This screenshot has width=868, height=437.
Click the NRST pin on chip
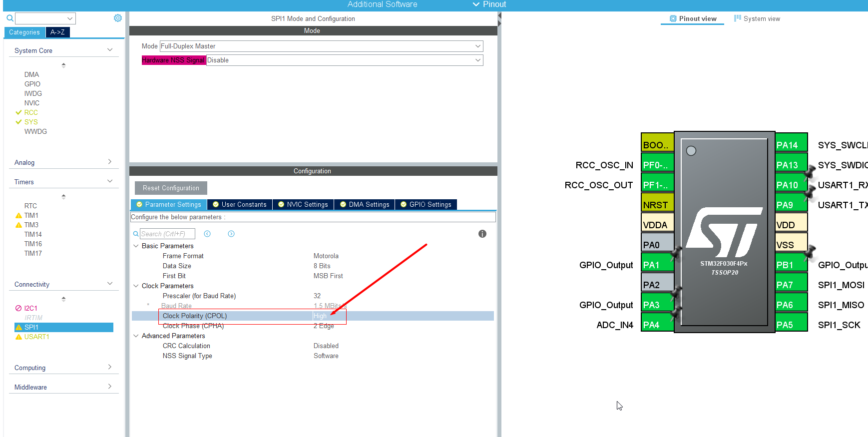click(x=658, y=202)
